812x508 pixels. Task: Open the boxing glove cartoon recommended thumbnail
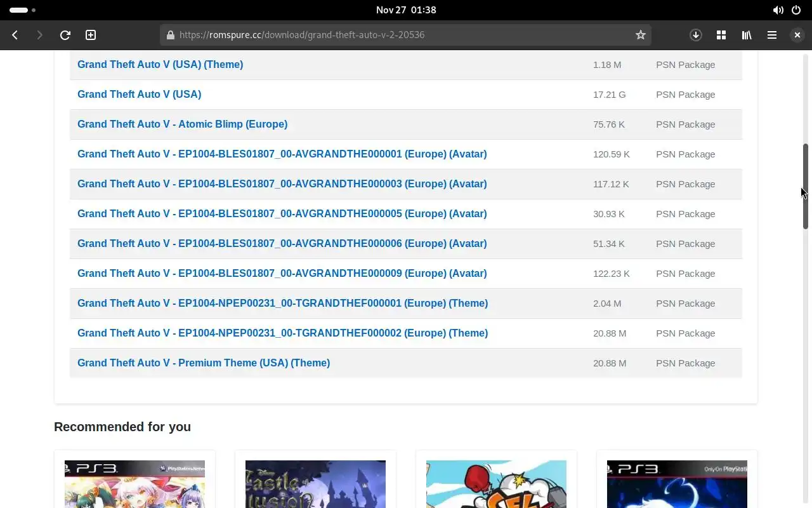click(x=496, y=484)
